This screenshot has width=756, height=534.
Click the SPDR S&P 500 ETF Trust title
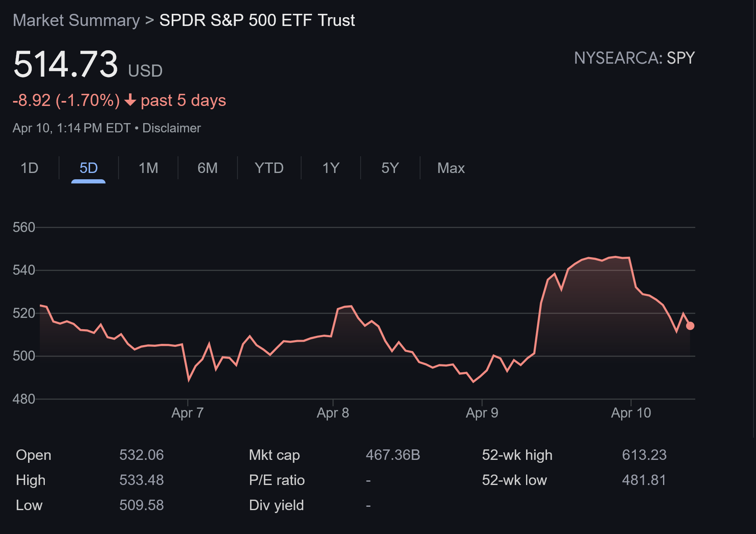[x=257, y=20]
